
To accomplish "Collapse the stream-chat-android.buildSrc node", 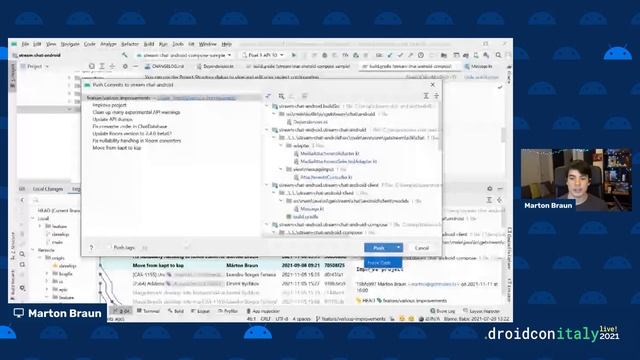I will tap(267, 106).
